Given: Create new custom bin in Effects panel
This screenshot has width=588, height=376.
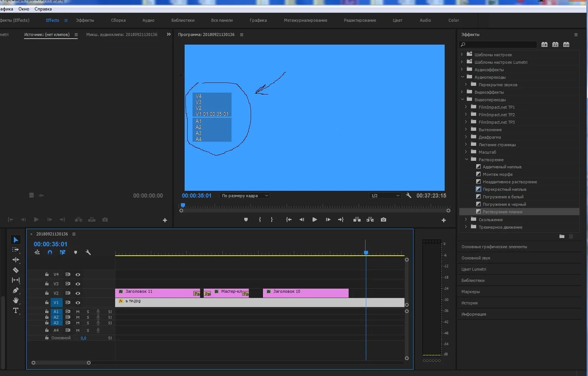Looking at the screenshot, I should tap(562, 236).
